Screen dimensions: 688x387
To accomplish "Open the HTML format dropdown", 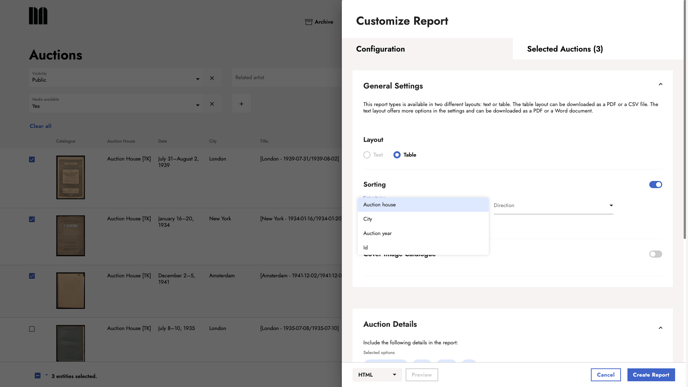I will click(x=376, y=375).
